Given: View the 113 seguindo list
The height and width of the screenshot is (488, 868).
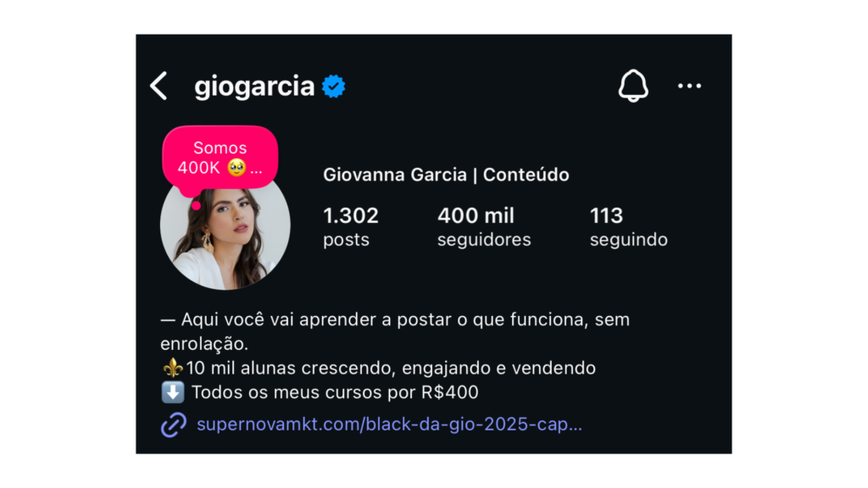Looking at the screenshot, I should coord(628,227).
